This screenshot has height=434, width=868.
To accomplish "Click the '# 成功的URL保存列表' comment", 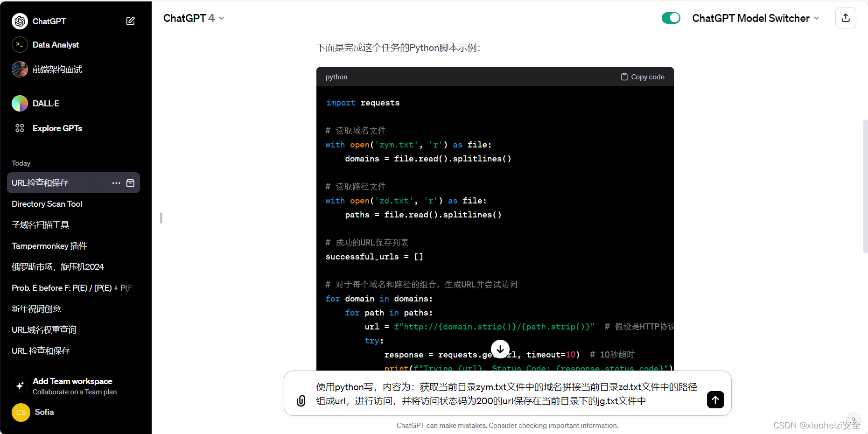I will click(x=367, y=243).
